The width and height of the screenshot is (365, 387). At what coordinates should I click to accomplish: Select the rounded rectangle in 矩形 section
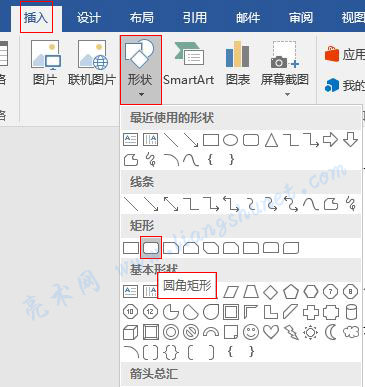click(x=151, y=248)
